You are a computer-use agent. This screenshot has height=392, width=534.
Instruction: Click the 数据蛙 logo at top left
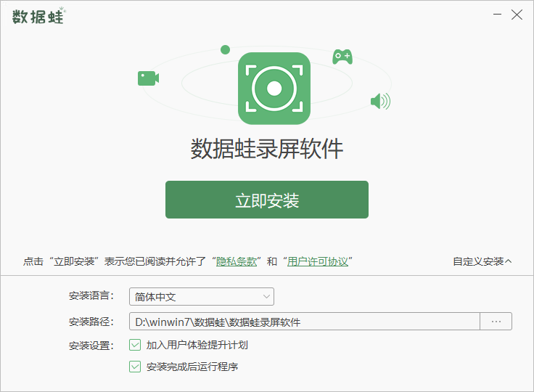click(x=38, y=16)
